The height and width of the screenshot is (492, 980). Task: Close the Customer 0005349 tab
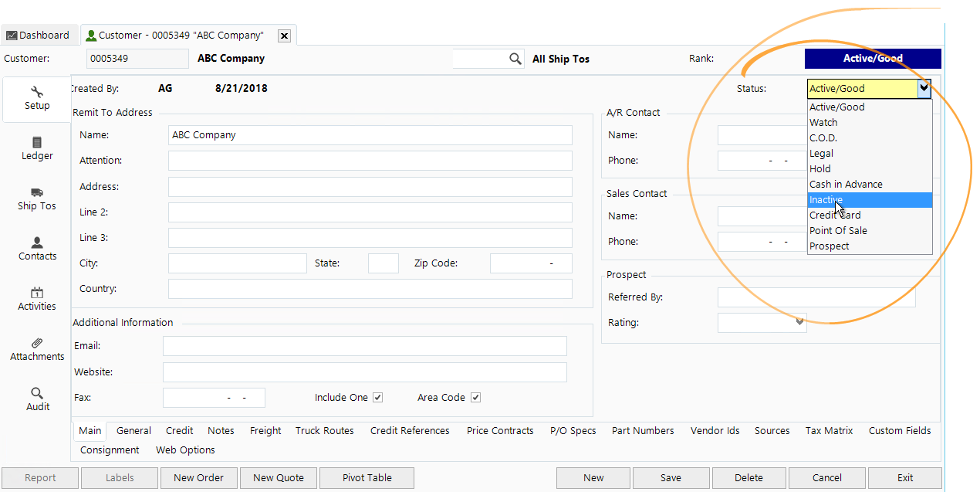click(x=284, y=36)
